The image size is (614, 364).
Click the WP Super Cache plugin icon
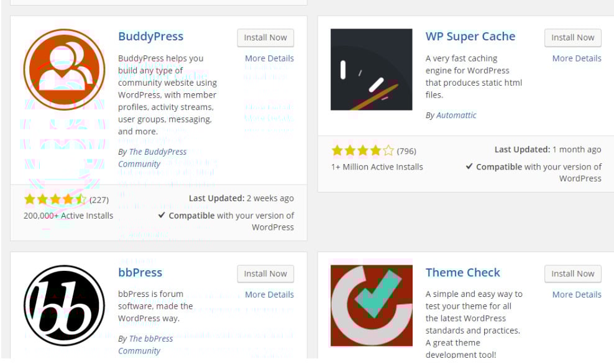371,69
